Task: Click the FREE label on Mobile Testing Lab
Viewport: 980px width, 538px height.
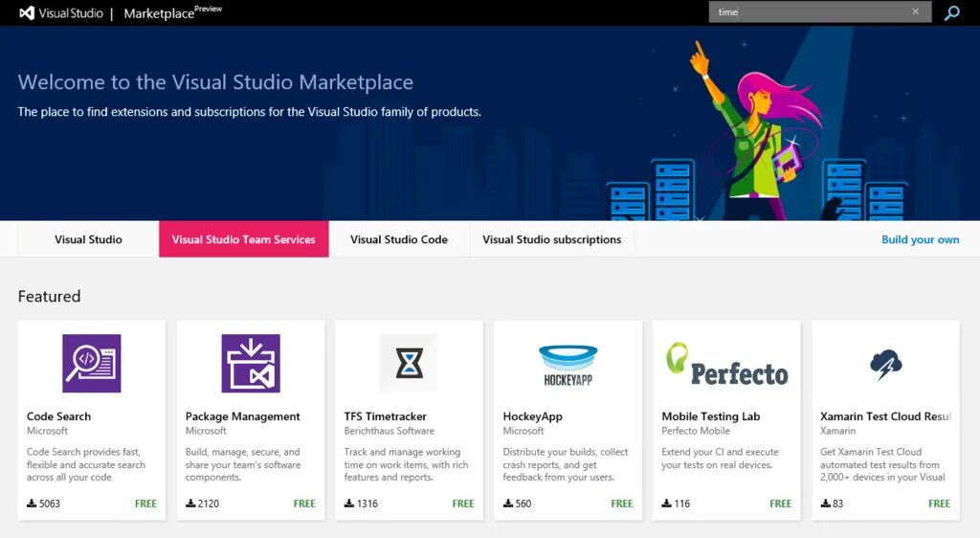Action: pyautogui.click(x=781, y=503)
